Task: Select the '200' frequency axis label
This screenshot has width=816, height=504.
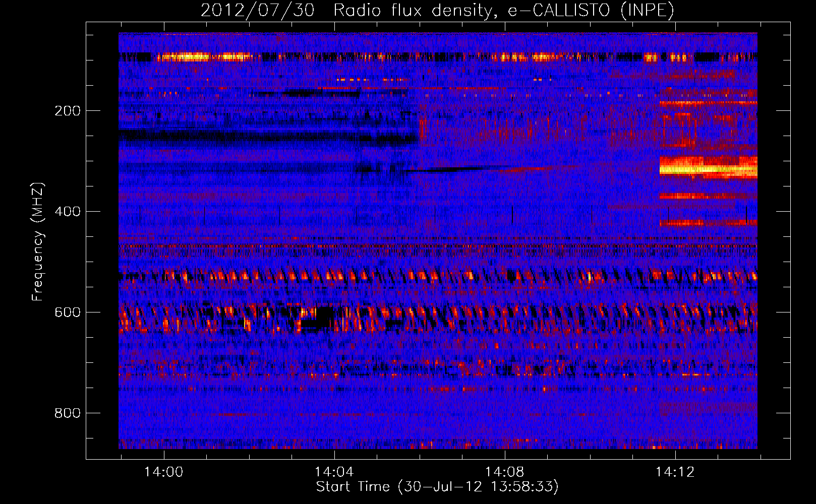Action: pos(68,110)
